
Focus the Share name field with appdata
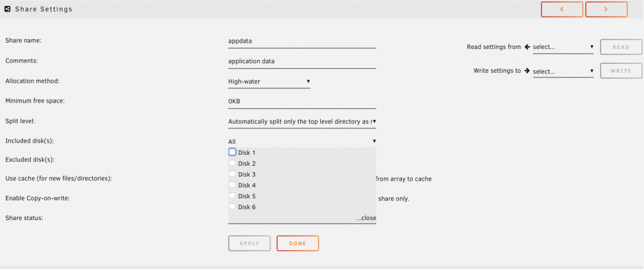(302, 41)
